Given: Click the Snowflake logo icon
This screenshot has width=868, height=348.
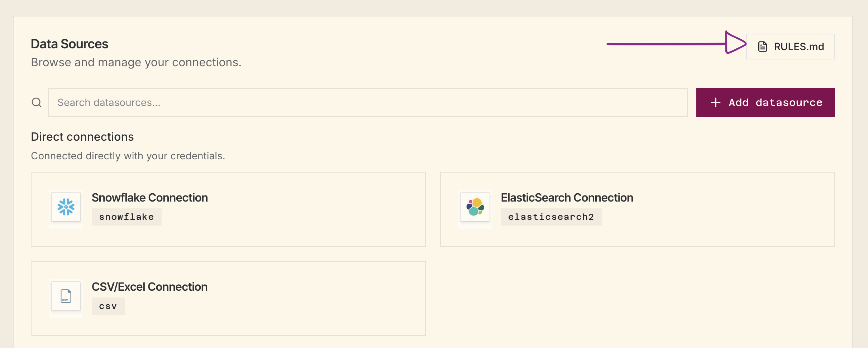Looking at the screenshot, I should (x=66, y=207).
